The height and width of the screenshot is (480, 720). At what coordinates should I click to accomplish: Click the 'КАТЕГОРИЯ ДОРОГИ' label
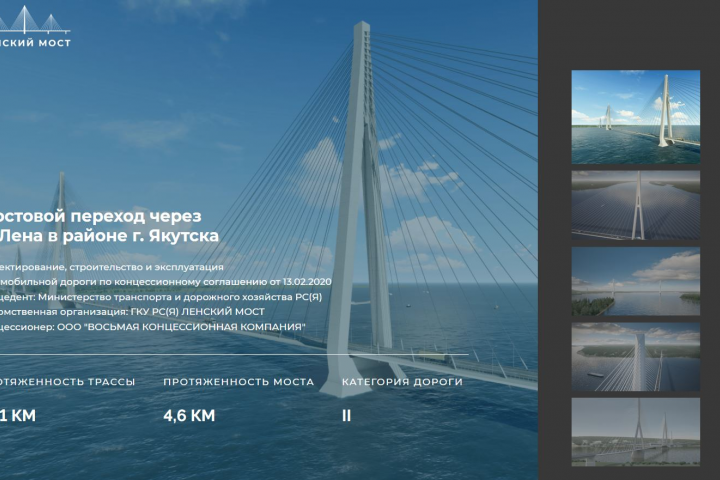[x=402, y=382]
